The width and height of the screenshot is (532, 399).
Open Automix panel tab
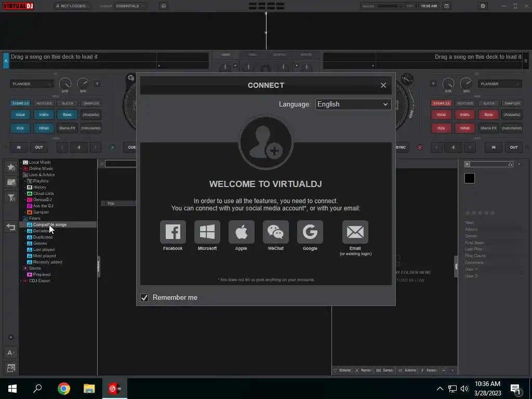(407, 370)
